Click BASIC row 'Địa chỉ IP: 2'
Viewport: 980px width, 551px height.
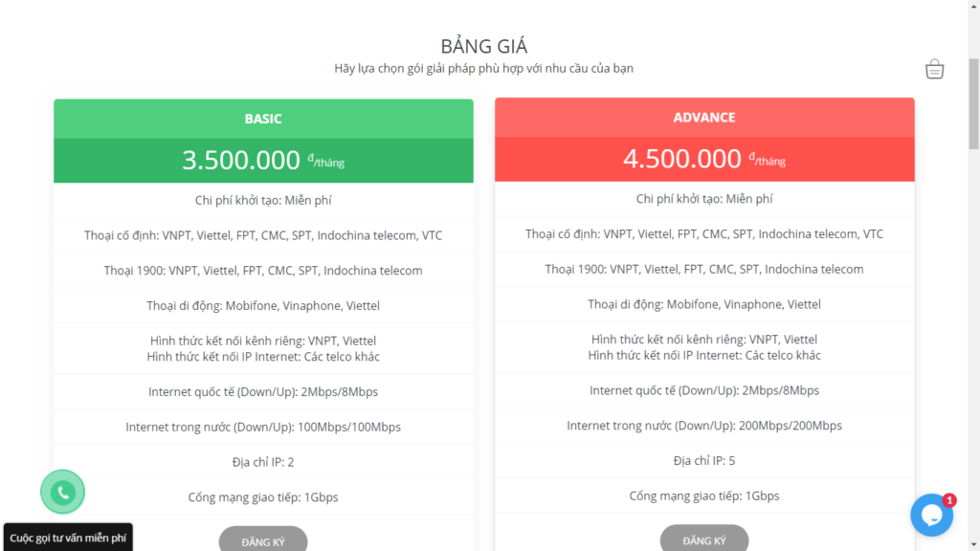pyautogui.click(x=263, y=462)
